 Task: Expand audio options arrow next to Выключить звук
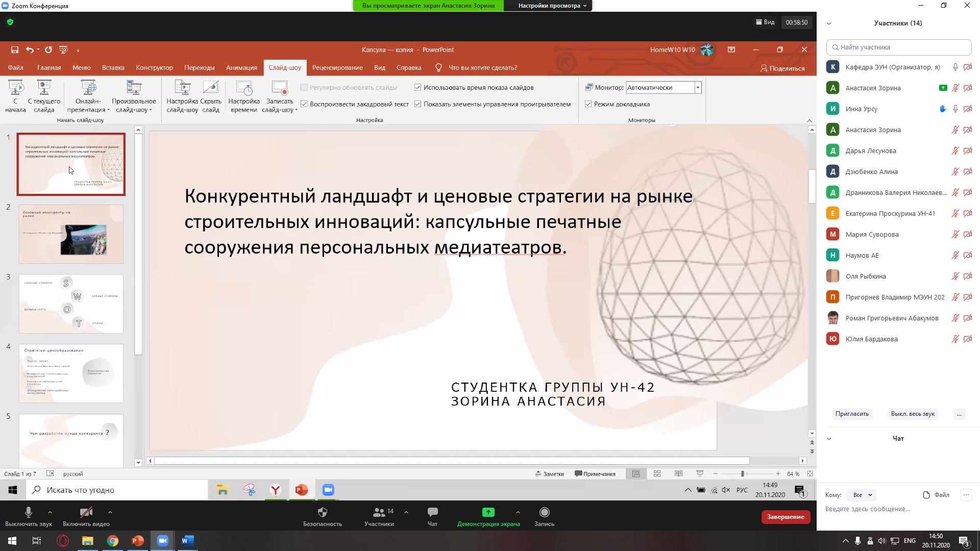click(x=50, y=512)
